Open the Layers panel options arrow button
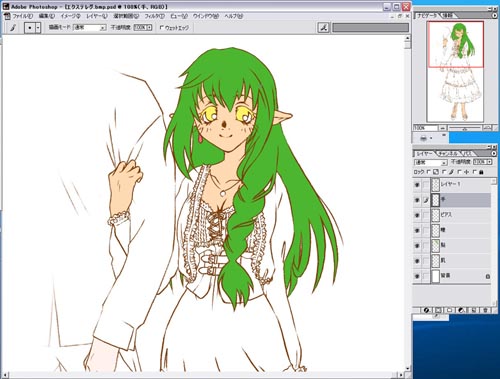This screenshot has width=500, height=379. (x=494, y=153)
